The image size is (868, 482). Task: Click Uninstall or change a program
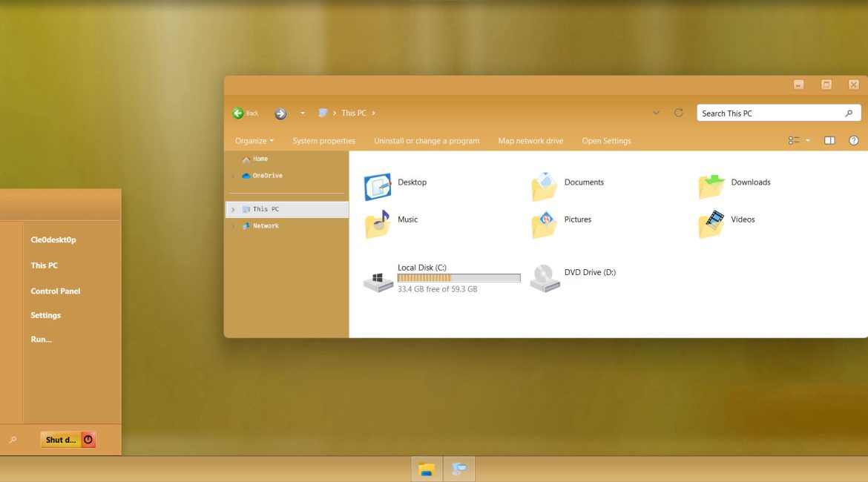click(x=427, y=141)
